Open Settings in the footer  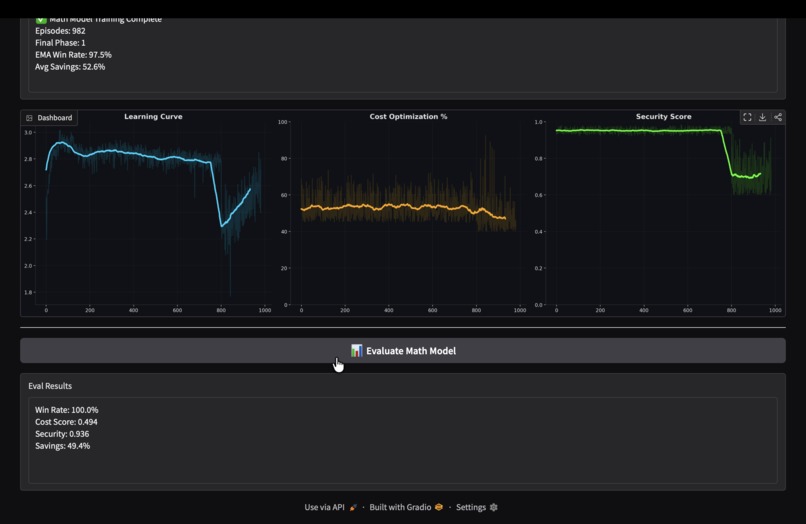tap(477, 507)
